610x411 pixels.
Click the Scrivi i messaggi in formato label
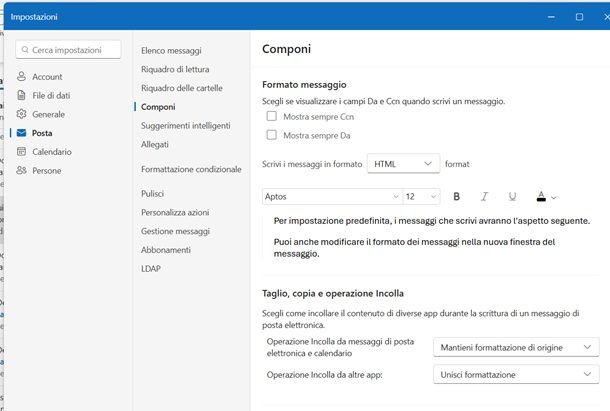pyautogui.click(x=312, y=164)
